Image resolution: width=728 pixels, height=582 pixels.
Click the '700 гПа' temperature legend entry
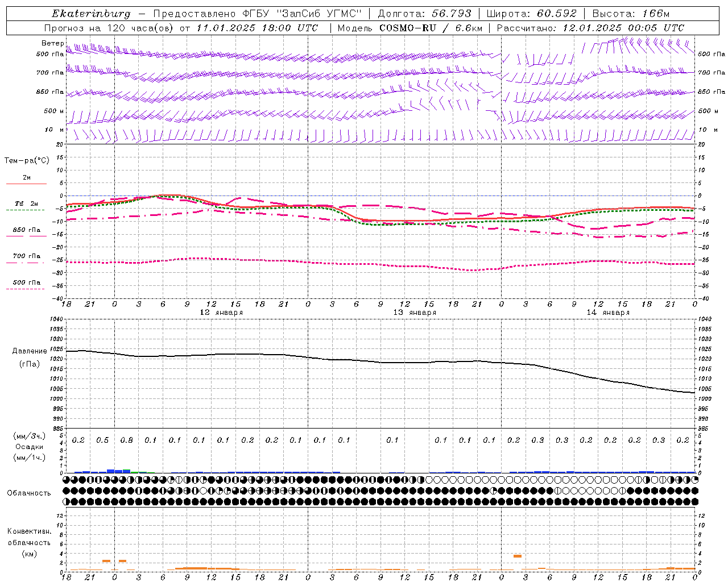tap(26, 256)
